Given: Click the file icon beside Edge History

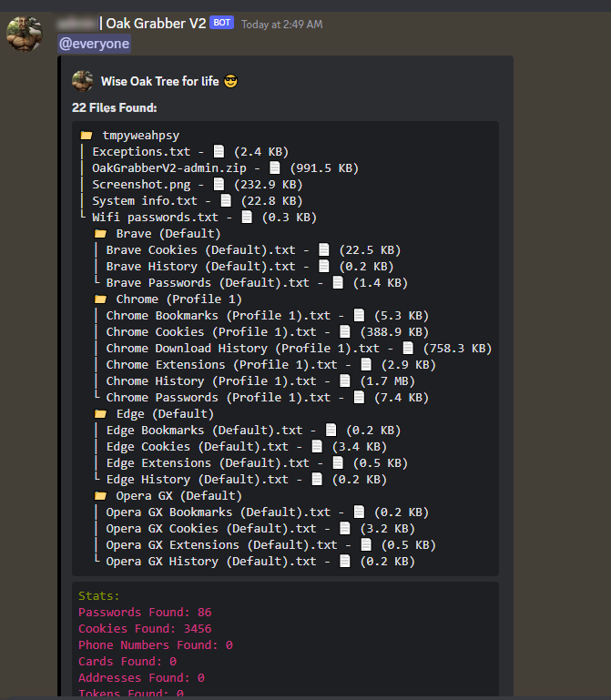Looking at the screenshot, I should tap(317, 479).
